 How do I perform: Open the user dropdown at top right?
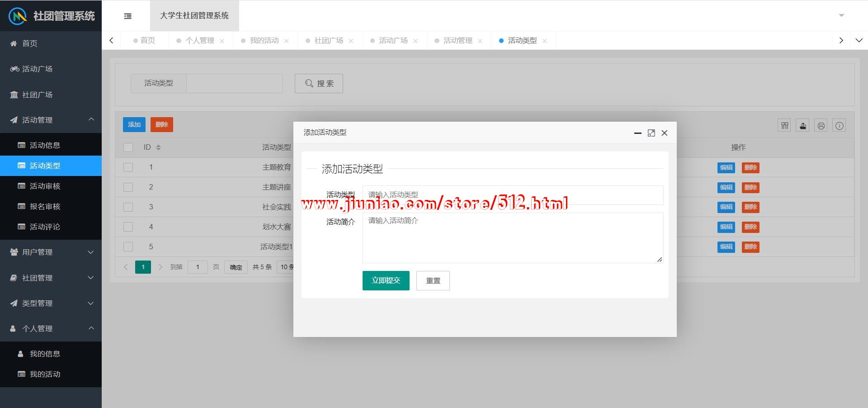pos(841,15)
